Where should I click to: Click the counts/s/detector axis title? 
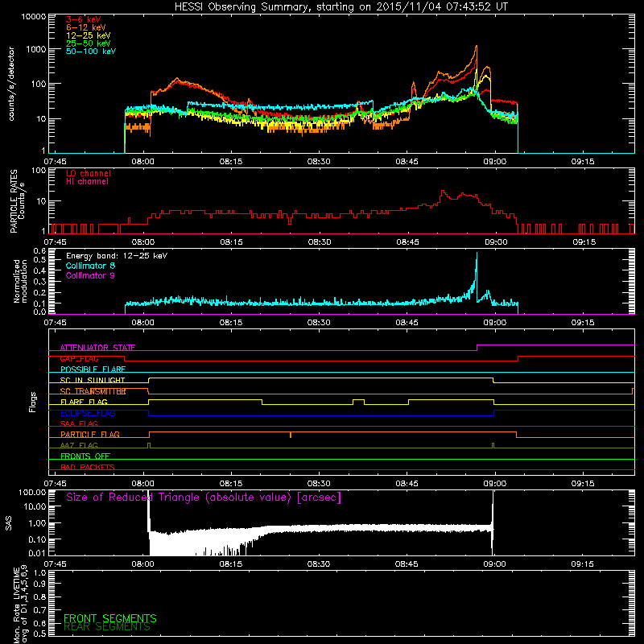[11, 84]
